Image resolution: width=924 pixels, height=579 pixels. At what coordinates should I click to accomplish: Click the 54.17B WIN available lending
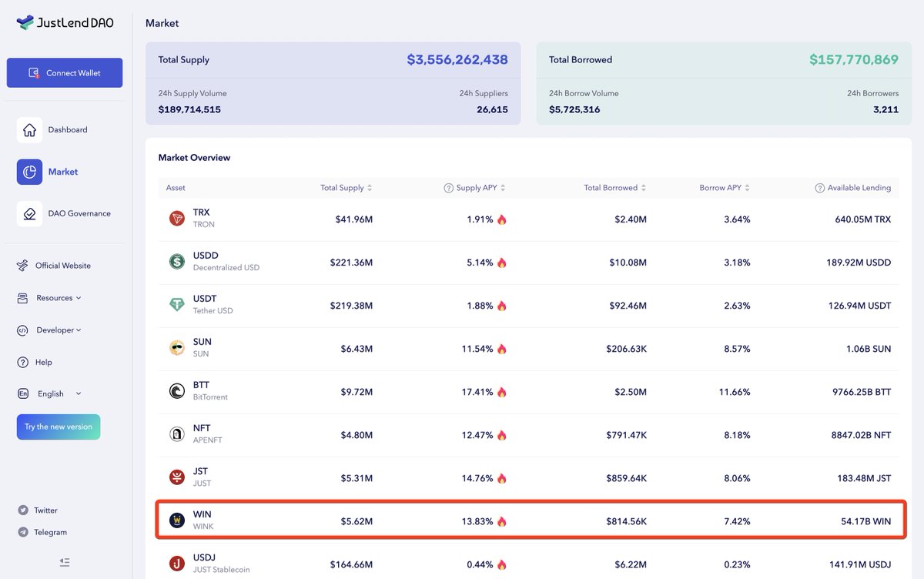coord(865,521)
